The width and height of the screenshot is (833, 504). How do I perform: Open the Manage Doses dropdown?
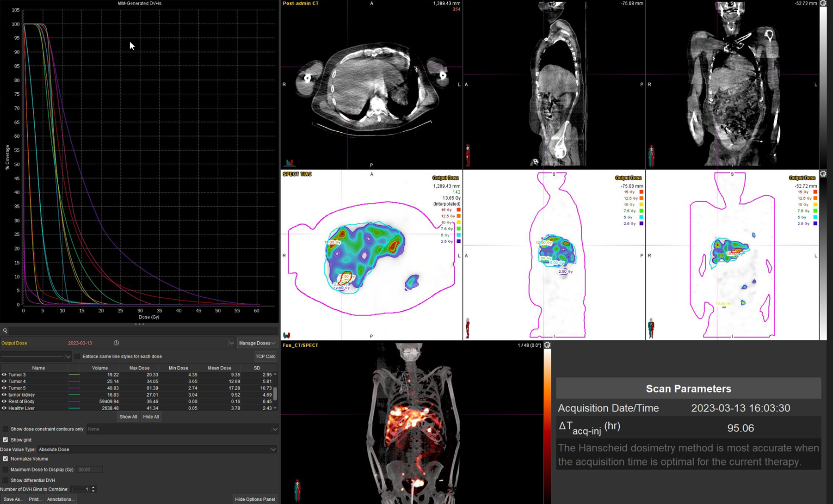[257, 343]
